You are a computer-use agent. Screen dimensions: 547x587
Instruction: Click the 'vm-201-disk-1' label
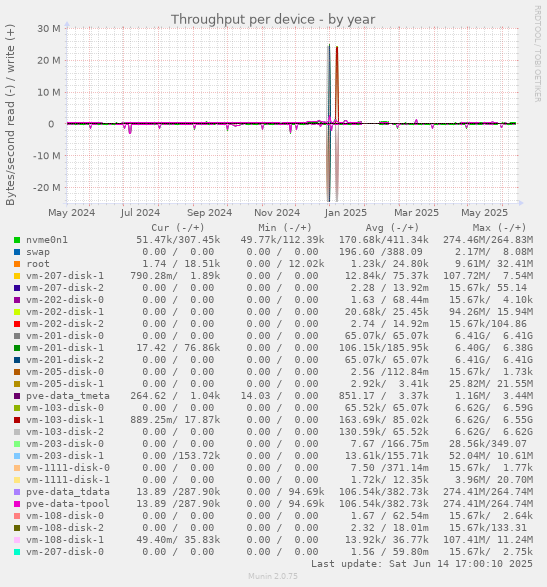pyautogui.click(x=65, y=348)
